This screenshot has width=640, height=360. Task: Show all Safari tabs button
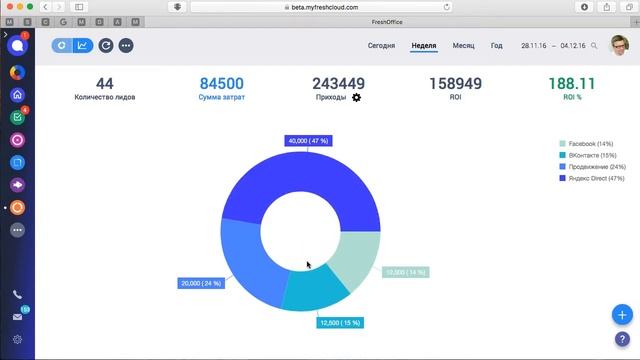(629, 7)
